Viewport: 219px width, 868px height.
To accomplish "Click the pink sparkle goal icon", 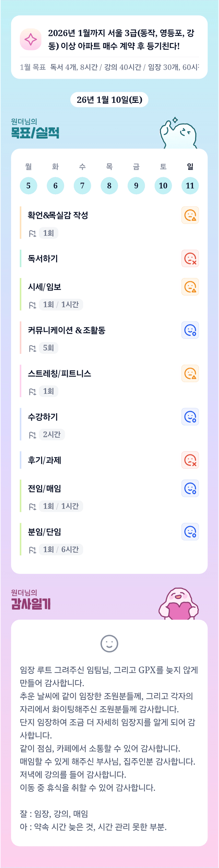I will point(31,39).
